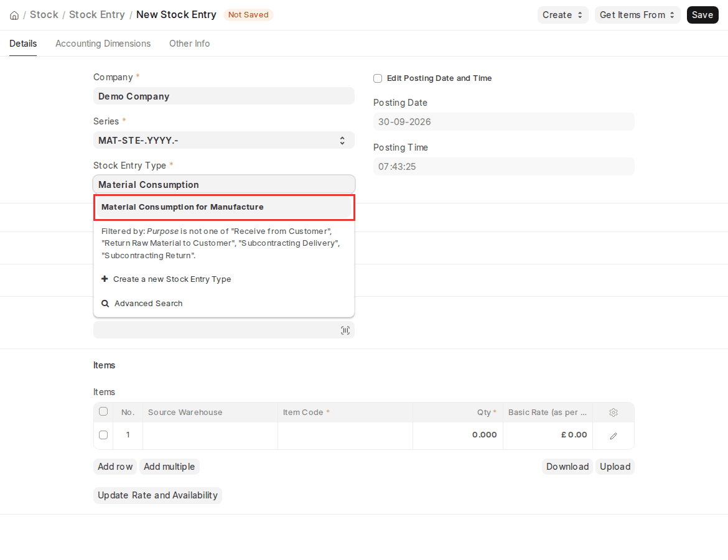Click the Qty column header
The width and height of the screenshot is (728, 560).
[x=458, y=413]
